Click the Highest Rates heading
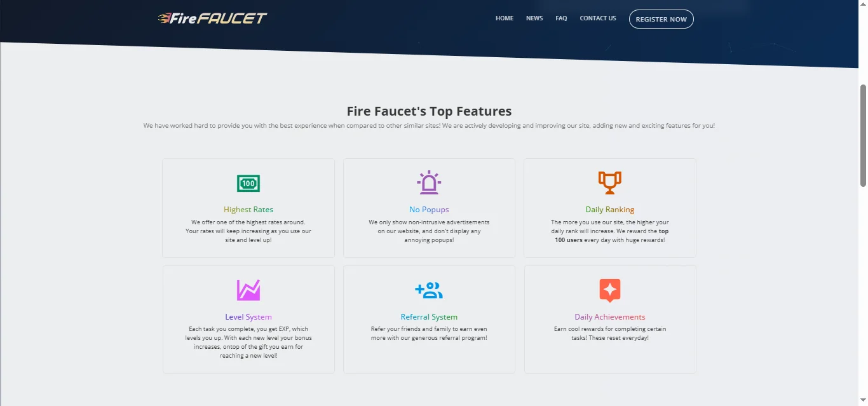The width and height of the screenshot is (868, 406). [x=248, y=210]
